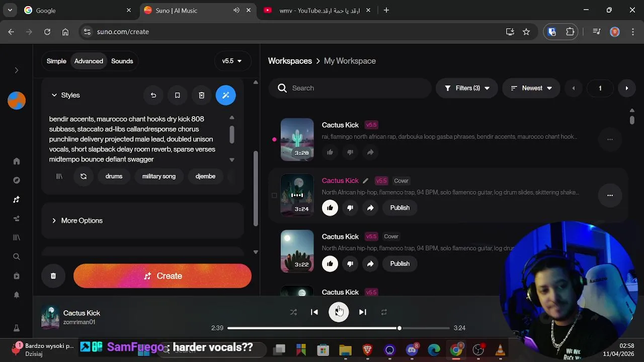Click the Workspaces breadcrumb link
Image resolution: width=644 pixels, height=362 pixels.
[290, 61]
